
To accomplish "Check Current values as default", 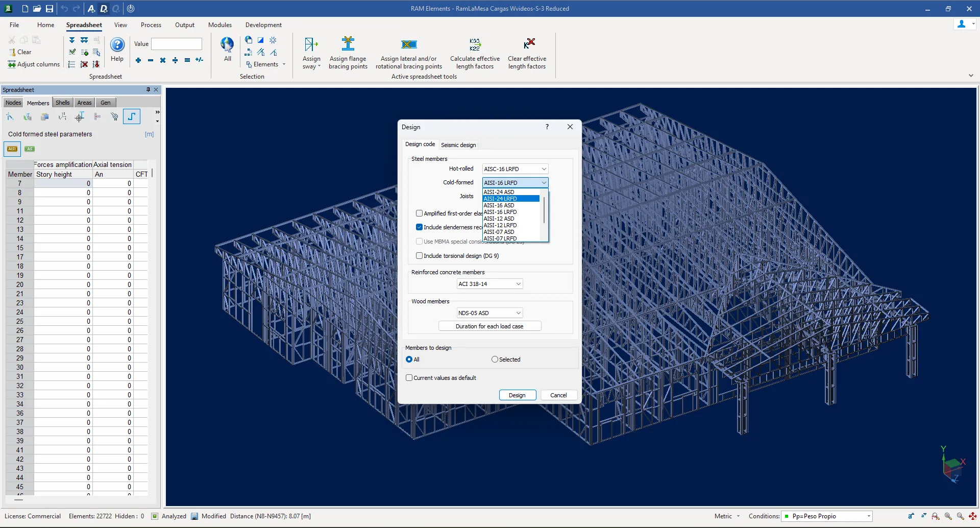I will (409, 378).
